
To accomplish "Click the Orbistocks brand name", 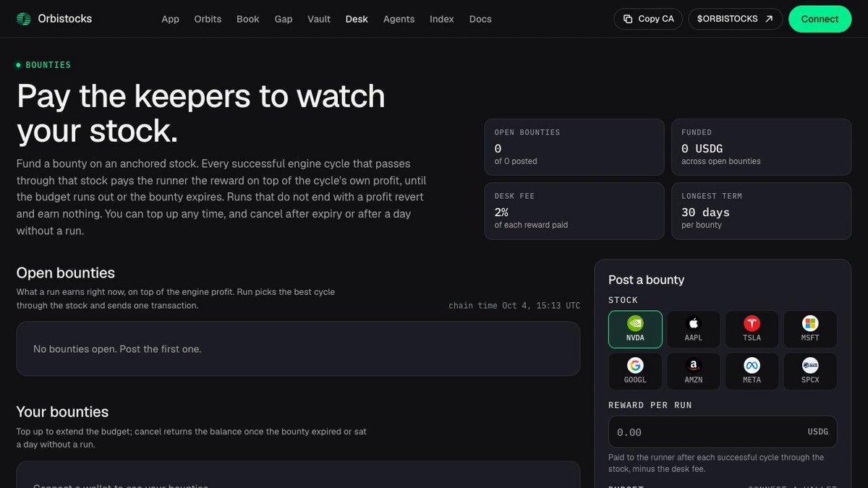I will click(65, 19).
